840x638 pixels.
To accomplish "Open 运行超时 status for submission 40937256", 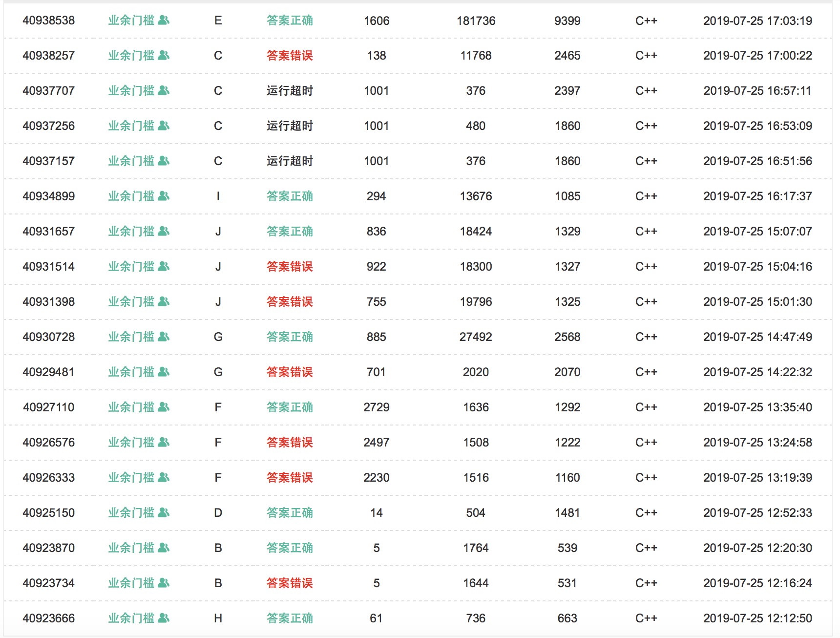I will point(290,126).
